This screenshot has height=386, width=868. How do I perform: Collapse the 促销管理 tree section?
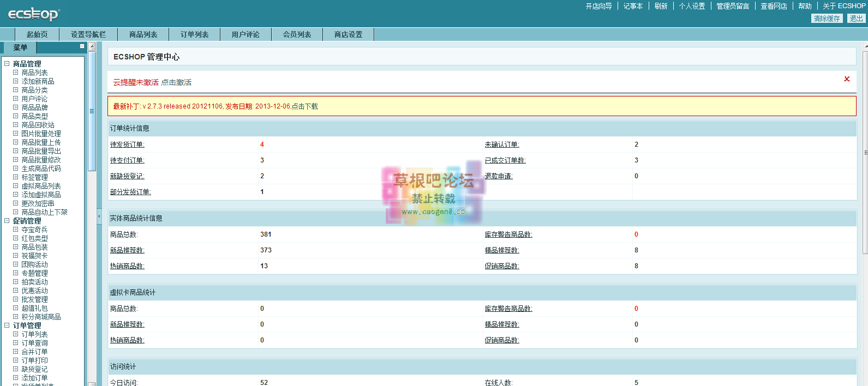pyautogui.click(x=7, y=221)
